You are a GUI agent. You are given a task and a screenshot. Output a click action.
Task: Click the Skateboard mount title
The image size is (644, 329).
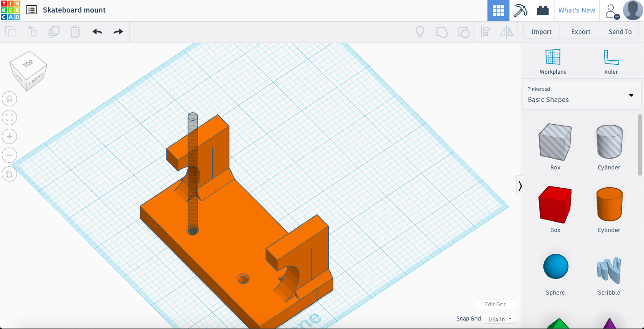(x=74, y=10)
